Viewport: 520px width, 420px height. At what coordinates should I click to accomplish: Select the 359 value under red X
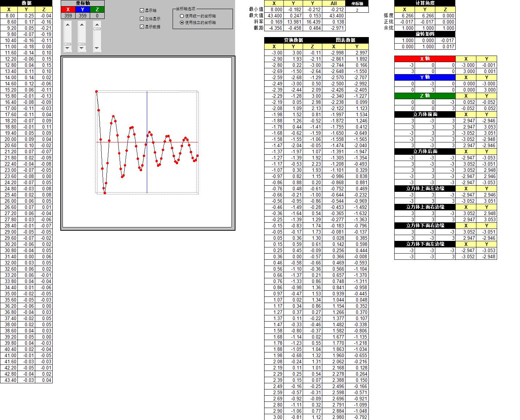point(68,16)
